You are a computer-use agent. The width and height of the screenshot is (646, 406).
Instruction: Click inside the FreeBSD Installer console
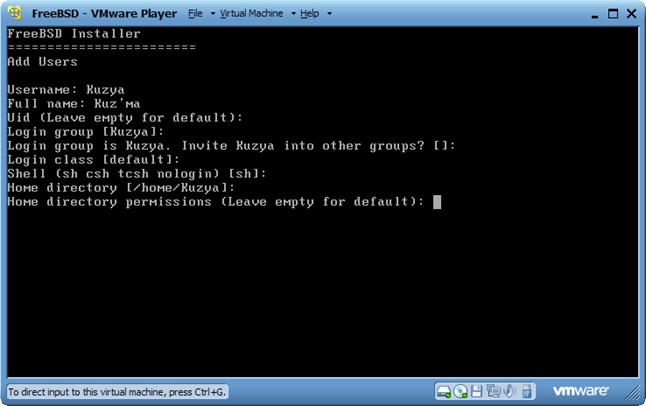[x=322, y=290]
